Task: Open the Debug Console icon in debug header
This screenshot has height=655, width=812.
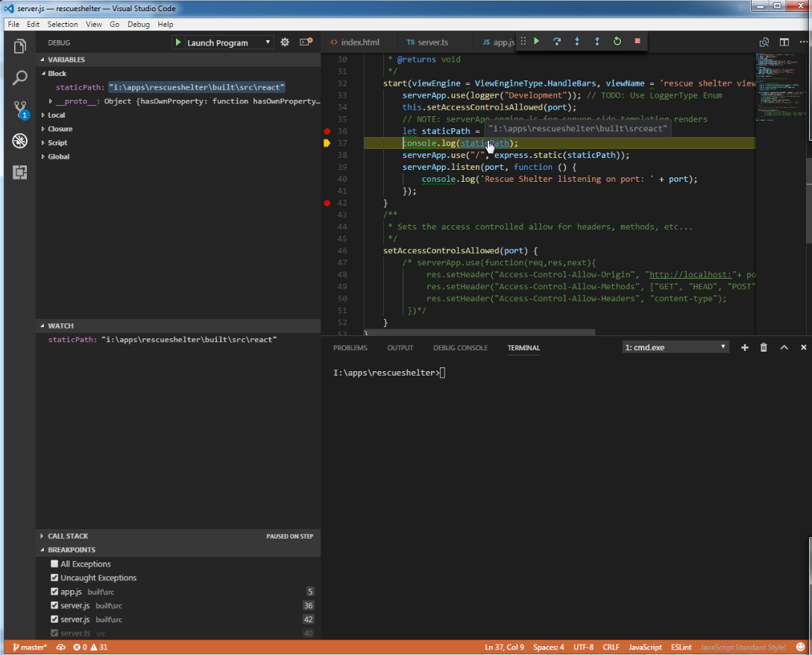Action: click(306, 42)
